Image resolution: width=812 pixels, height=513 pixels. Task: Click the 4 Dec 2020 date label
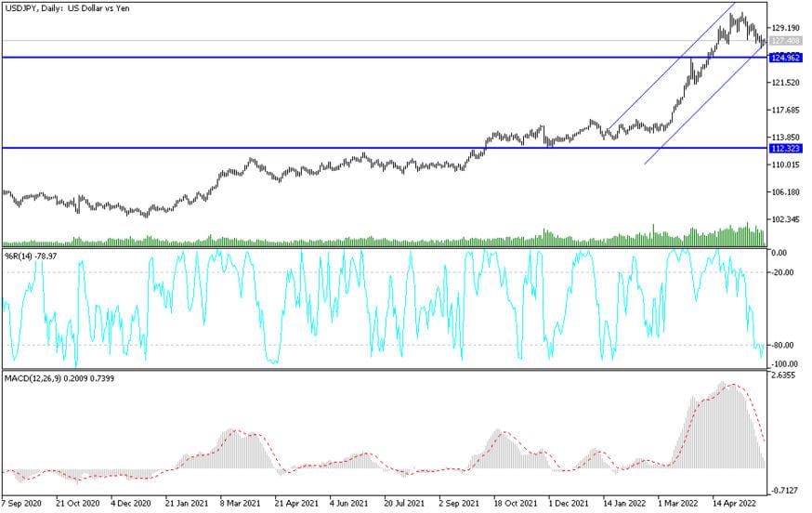click(130, 503)
